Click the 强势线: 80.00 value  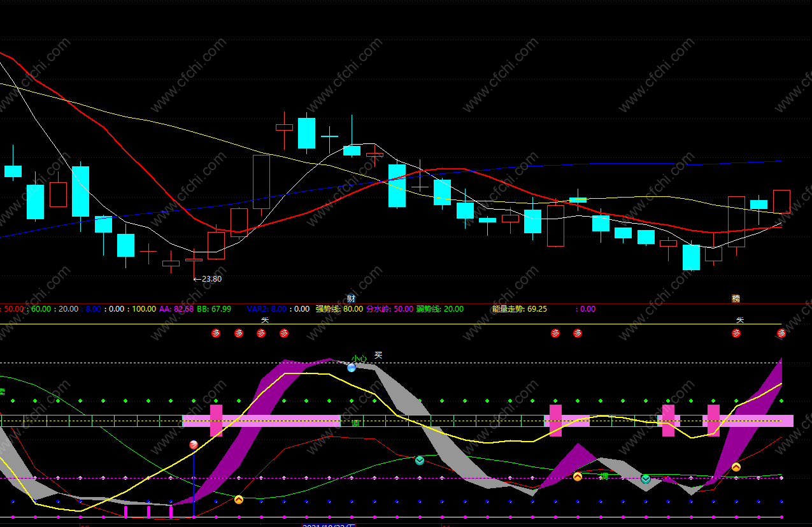pos(339,309)
